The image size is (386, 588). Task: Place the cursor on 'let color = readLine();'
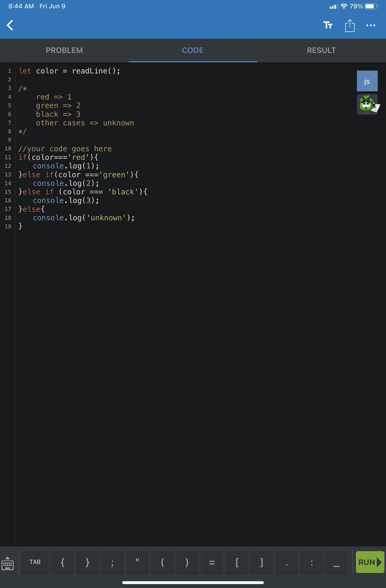(69, 71)
